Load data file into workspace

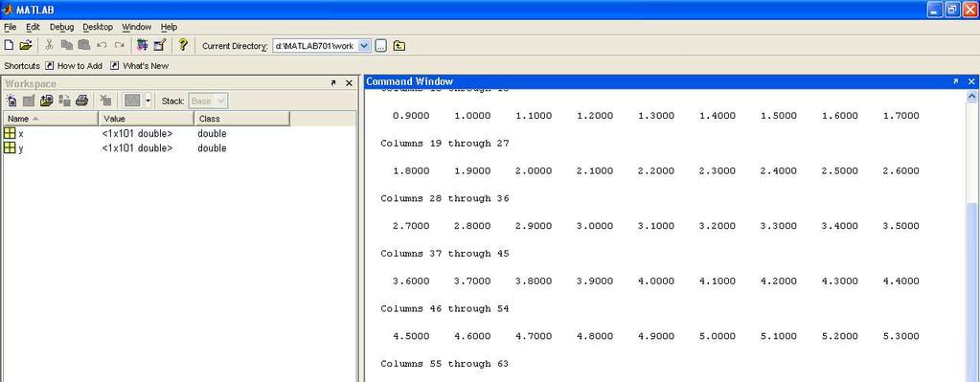(46, 101)
